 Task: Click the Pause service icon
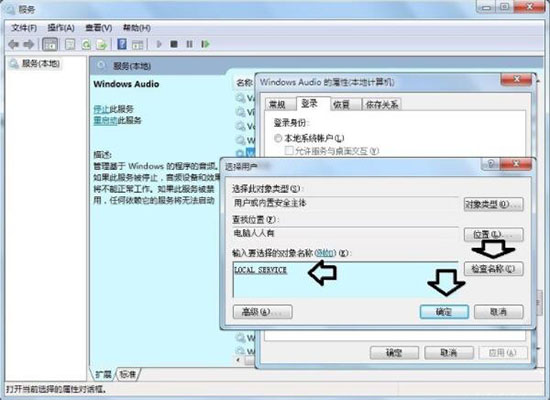pyautogui.click(x=189, y=44)
